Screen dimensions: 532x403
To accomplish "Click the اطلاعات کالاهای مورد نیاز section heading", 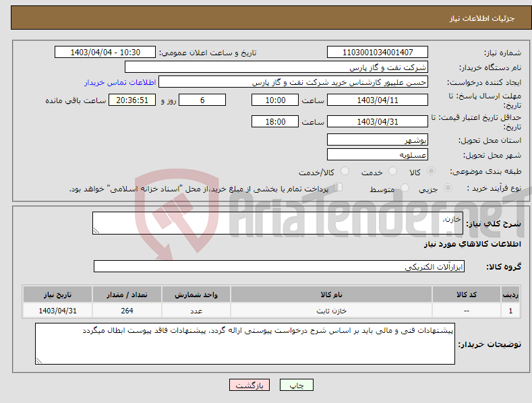I will pyautogui.click(x=472, y=244).
